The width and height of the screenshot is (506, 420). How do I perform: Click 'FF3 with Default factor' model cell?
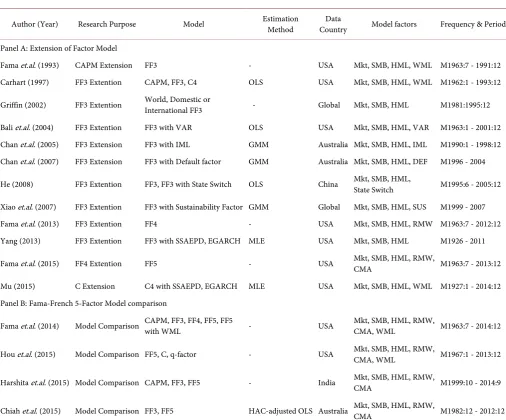point(183,162)
